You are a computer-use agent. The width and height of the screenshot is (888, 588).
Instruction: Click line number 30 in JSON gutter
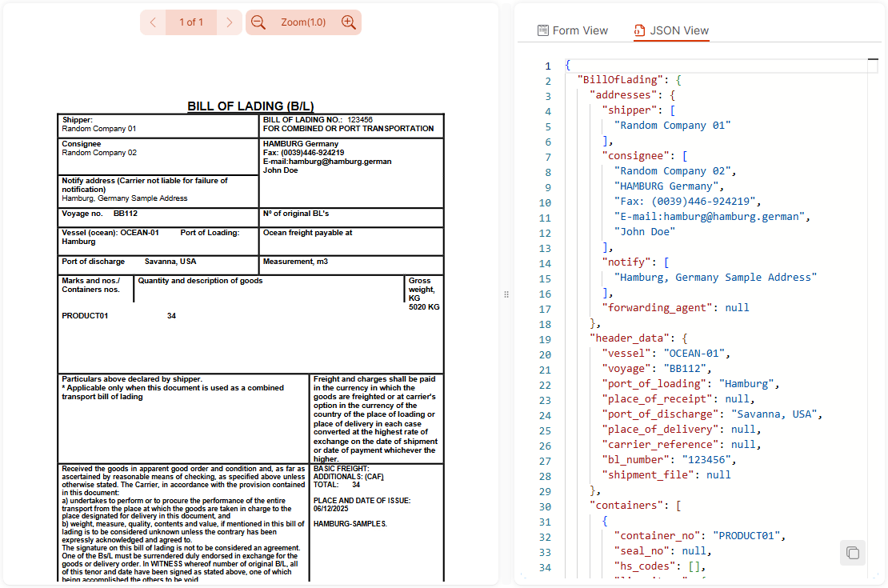[545, 507]
